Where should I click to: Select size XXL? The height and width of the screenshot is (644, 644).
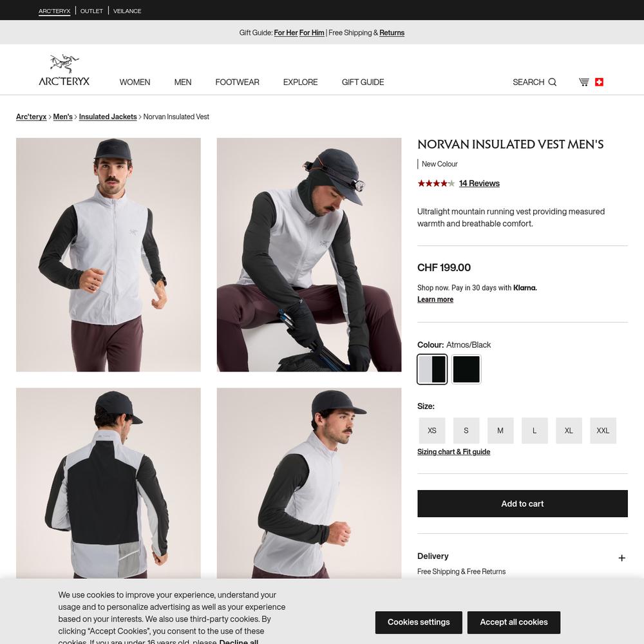(x=603, y=430)
